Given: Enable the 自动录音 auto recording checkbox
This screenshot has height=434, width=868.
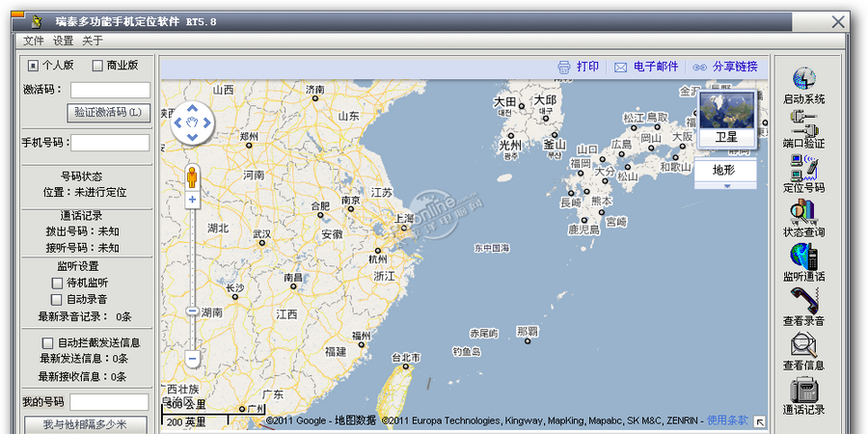Looking at the screenshot, I should [57, 300].
